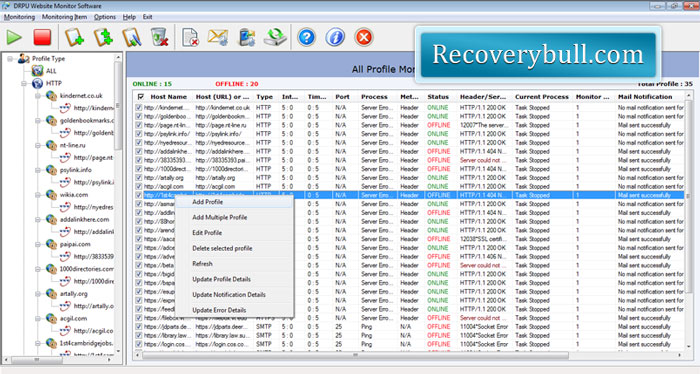Choose Refresh from context menu
Image resolution: width=700 pixels, height=374 pixels.
click(235, 263)
